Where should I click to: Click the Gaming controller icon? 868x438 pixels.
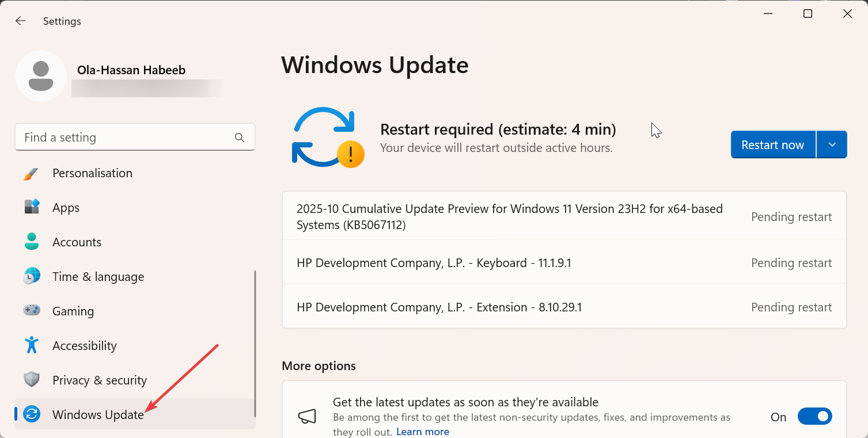click(x=32, y=311)
